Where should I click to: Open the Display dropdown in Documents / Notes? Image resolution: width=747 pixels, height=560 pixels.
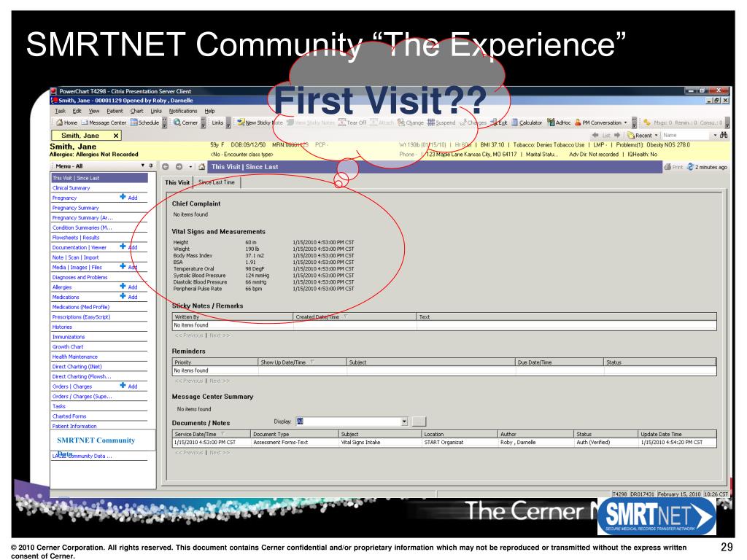(x=404, y=421)
